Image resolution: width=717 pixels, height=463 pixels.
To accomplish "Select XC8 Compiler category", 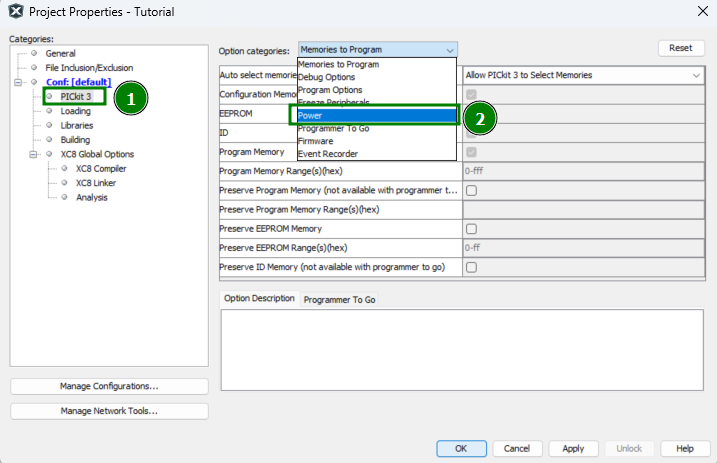I will (x=101, y=169).
